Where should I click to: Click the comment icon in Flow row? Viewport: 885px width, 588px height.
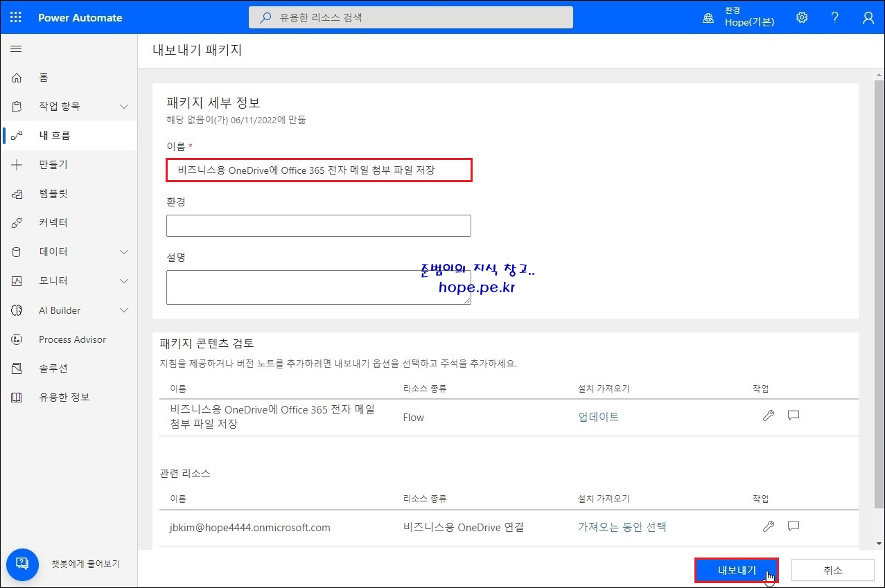point(794,416)
